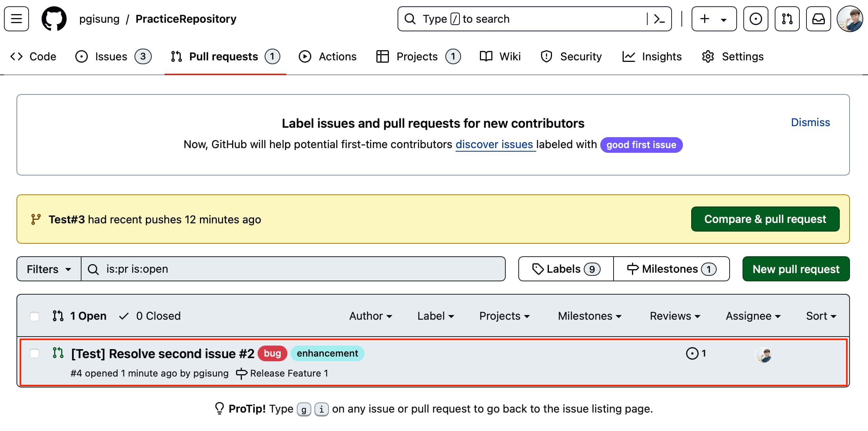Go to GitHub home via Octocat logo
This screenshot has height=431, width=868.
(54, 19)
